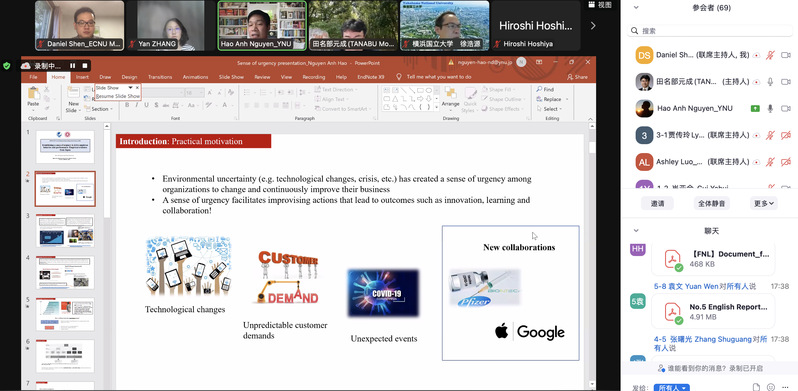Click the New Slide icon
798x391 pixels.
[x=73, y=93]
